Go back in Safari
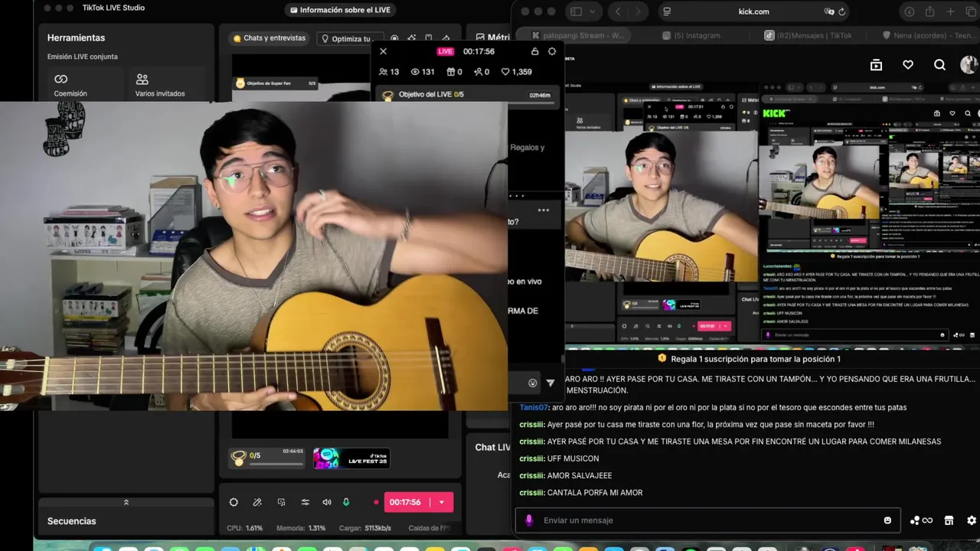Image resolution: width=980 pixels, height=551 pixels. coord(618,11)
